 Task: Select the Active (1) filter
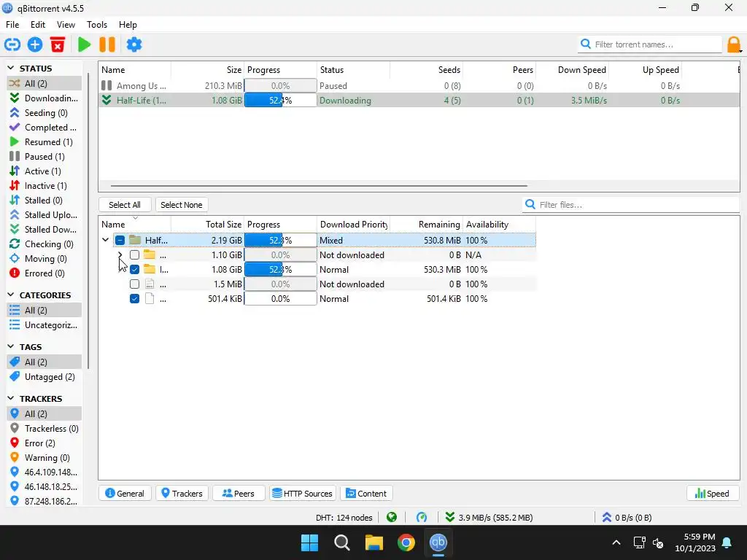point(44,171)
